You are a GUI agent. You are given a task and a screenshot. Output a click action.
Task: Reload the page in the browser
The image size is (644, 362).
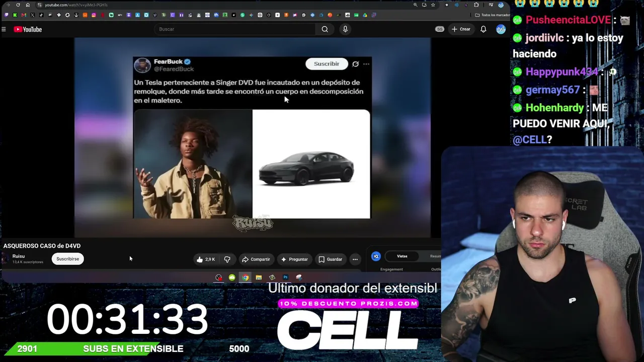18,5
